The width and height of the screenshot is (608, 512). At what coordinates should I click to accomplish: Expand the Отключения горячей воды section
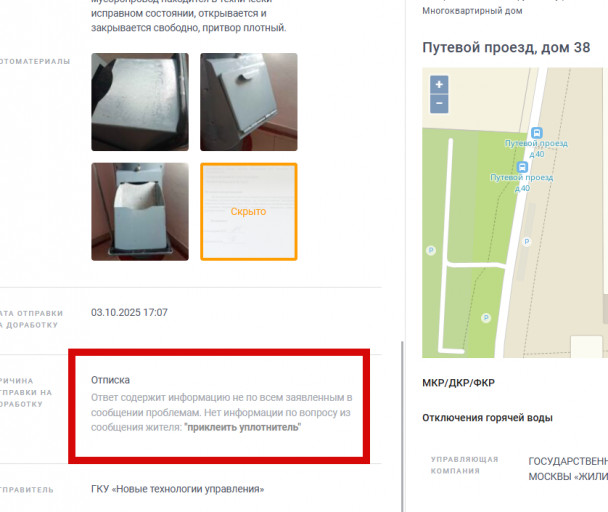487,418
